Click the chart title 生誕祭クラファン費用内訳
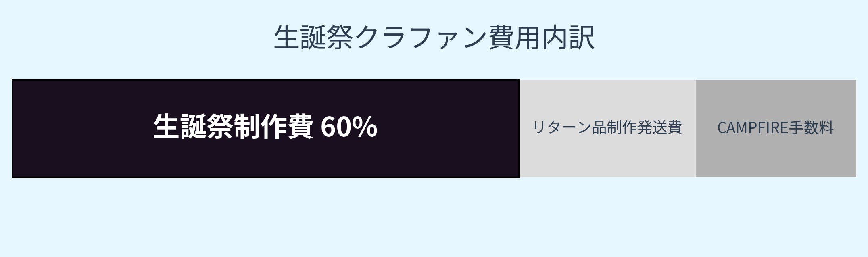The image size is (868, 257). pyautogui.click(x=434, y=38)
